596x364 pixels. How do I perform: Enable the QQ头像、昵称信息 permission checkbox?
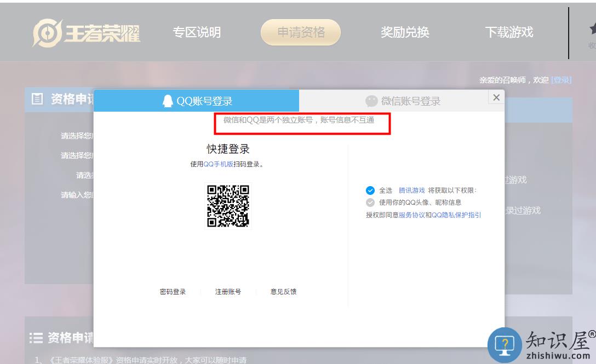pos(369,204)
